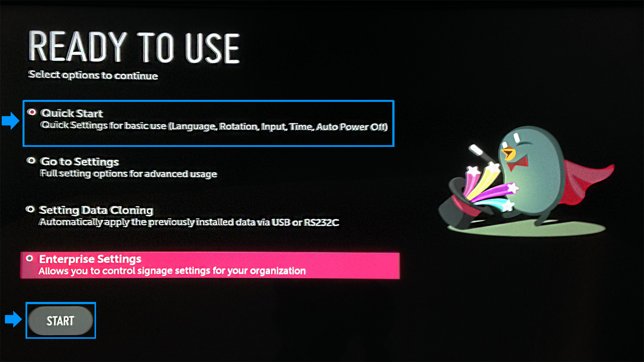Viewport: 644px width, 362px height.
Task: Choose the Quick Start option label
Action: click(72, 113)
